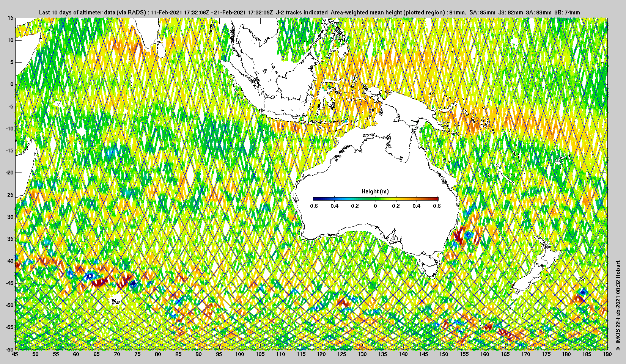
Task: Click longitude label 100 on x-axis
Action: tap(240, 354)
